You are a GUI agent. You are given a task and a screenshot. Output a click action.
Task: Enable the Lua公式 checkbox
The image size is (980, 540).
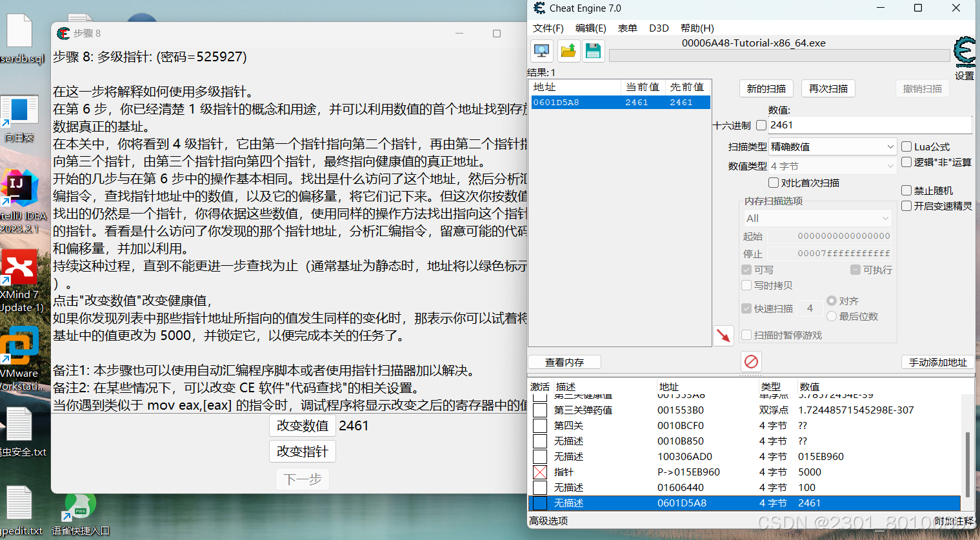click(x=906, y=146)
